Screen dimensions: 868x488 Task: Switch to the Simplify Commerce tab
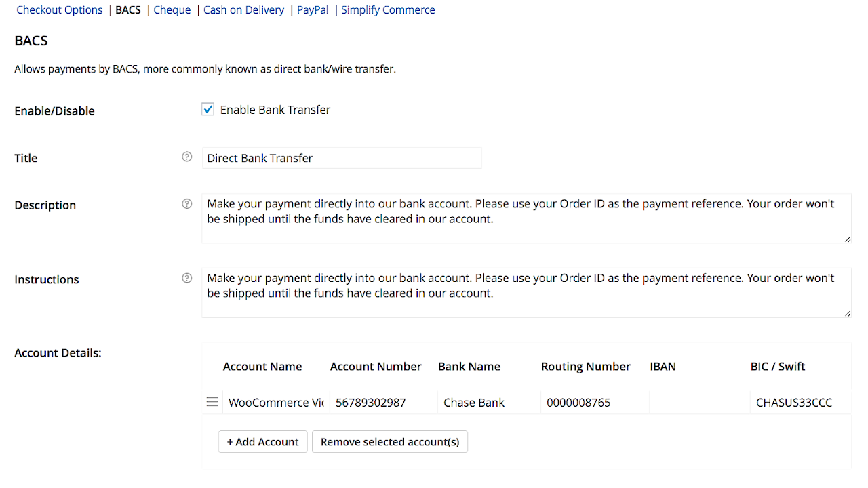coord(388,9)
